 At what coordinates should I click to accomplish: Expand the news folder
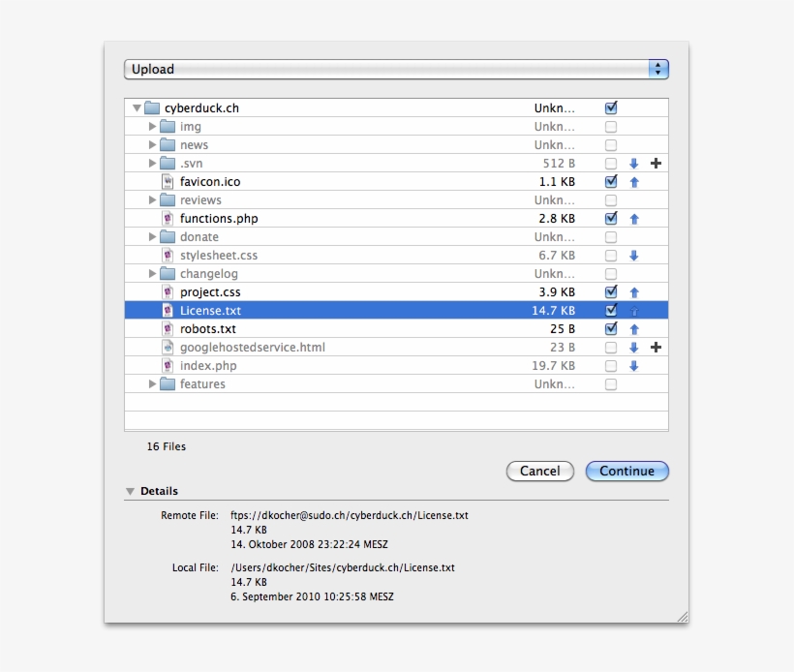(x=152, y=144)
